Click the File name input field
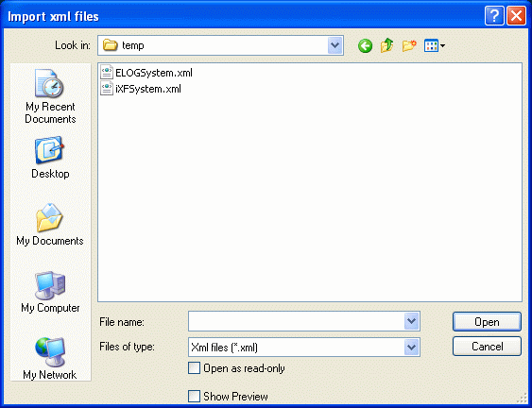The width and height of the screenshot is (532, 408). tap(296, 321)
